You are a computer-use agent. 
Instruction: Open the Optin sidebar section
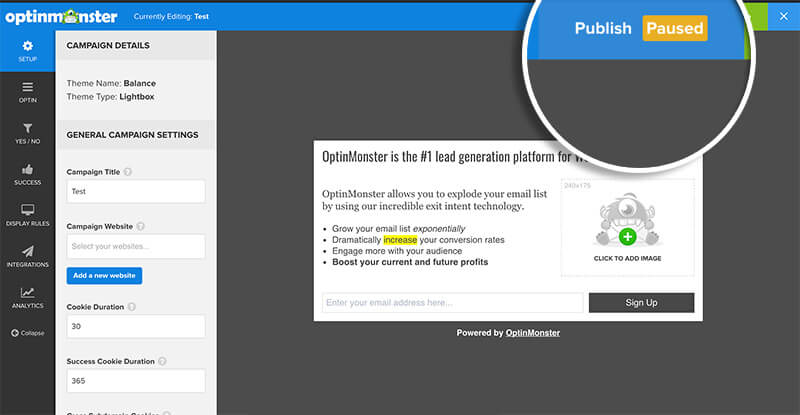tap(28, 92)
